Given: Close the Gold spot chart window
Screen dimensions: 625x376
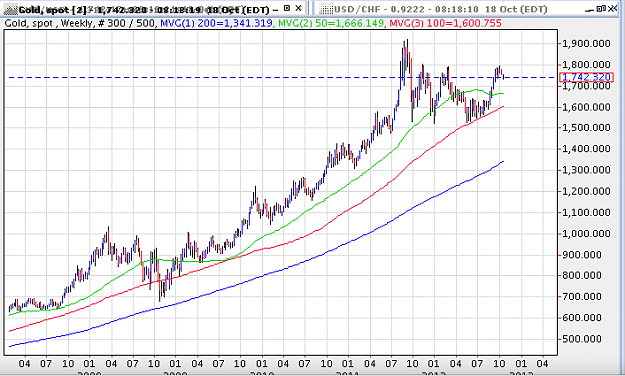Looking at the screenshot, I should tap(298, 8).
